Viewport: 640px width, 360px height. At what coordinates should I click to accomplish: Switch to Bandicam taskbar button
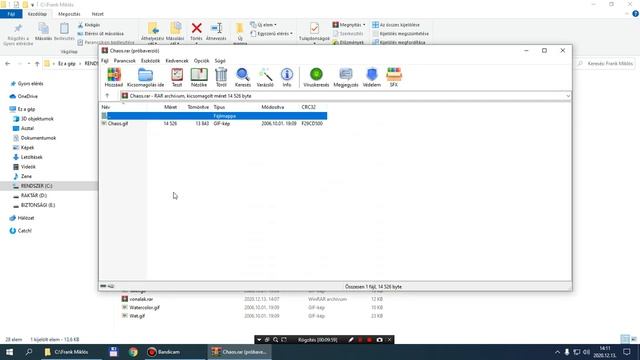click(x=175, y=352)
